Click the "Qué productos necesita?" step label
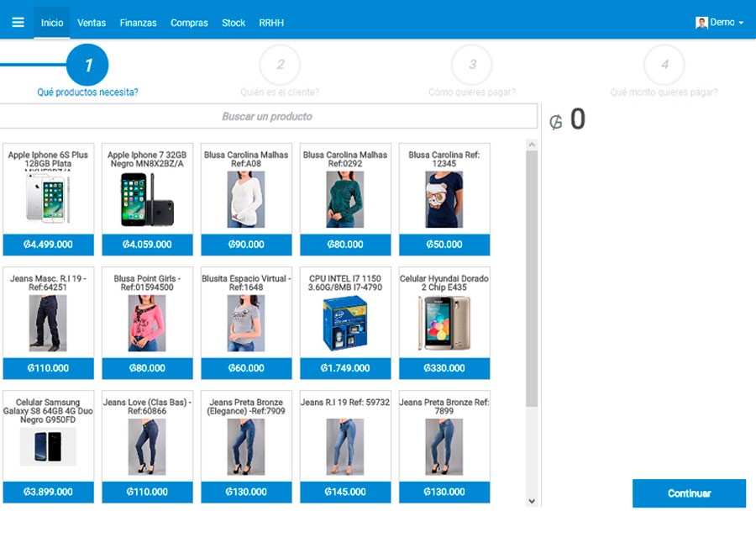Viewport: 756px width, 548px height. click(x=87, y=92)
